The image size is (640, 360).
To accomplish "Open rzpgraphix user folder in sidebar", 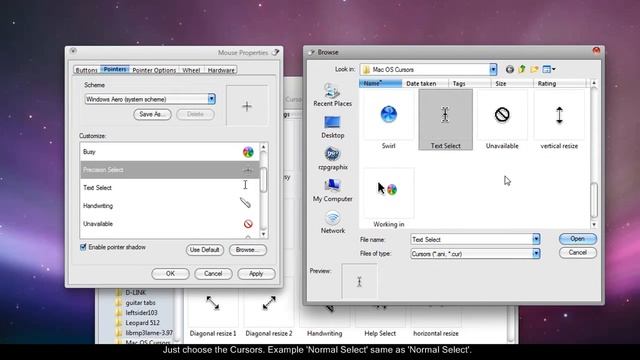I will [333, 158].
